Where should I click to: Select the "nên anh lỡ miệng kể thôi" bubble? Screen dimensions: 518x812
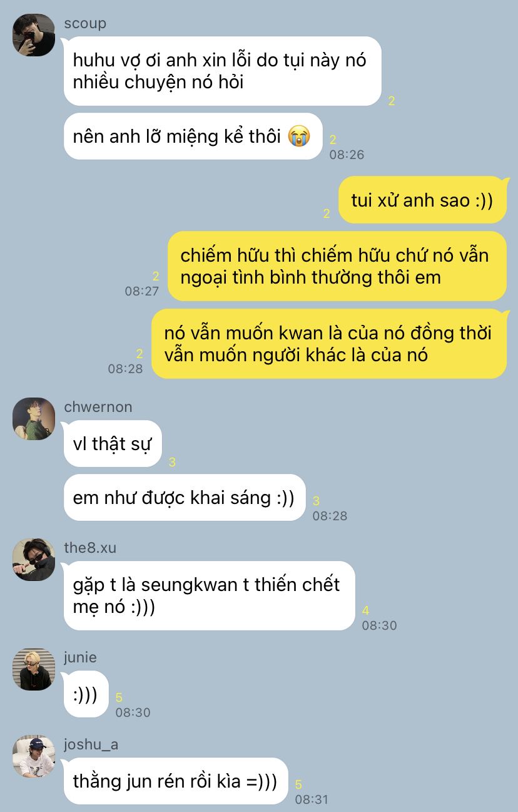point(193,136)
